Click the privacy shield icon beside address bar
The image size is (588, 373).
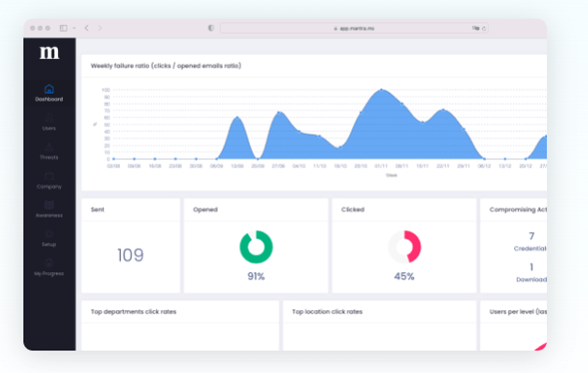[x=211, y=28]
